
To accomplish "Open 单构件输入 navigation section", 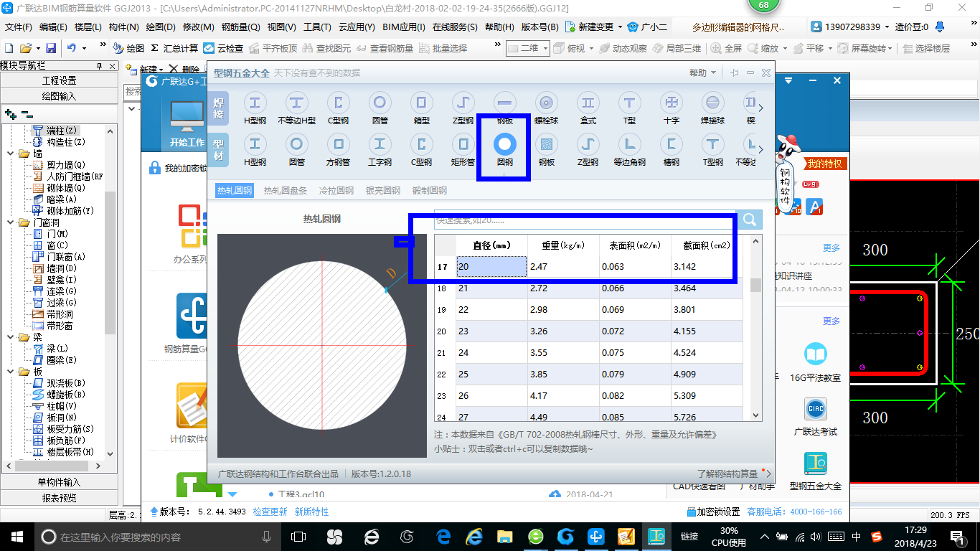I will (59, 482).
